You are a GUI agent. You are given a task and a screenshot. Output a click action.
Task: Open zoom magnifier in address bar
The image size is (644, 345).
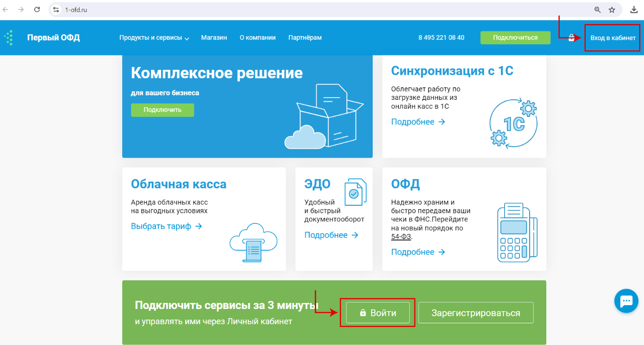tap(598, 9)
